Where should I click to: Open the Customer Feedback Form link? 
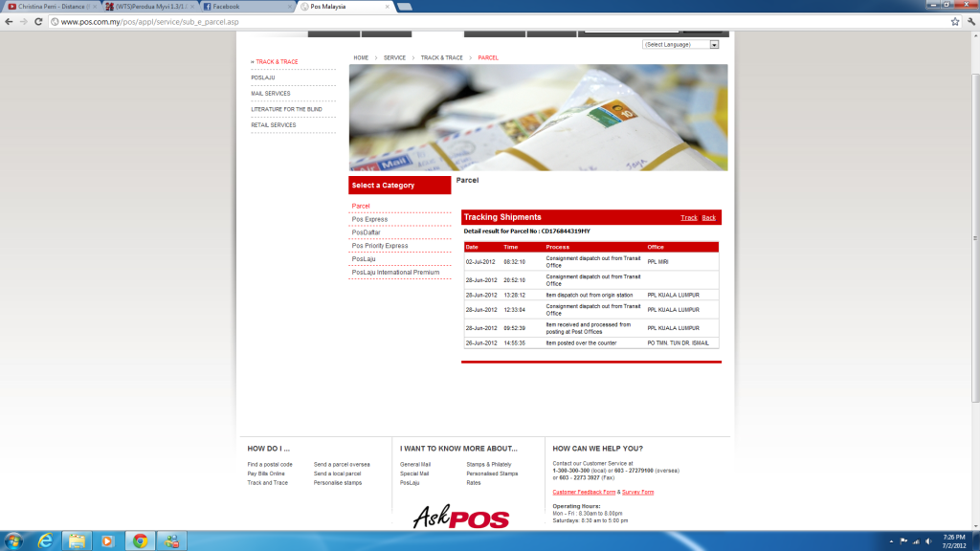click(x=584, y=492)
